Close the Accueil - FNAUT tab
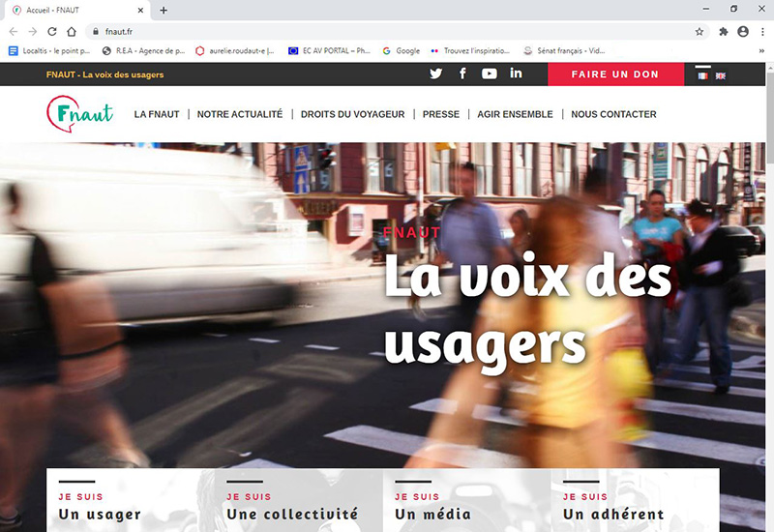Image resolution: width=774 pixels, height=532 pixels. [140, 10]
